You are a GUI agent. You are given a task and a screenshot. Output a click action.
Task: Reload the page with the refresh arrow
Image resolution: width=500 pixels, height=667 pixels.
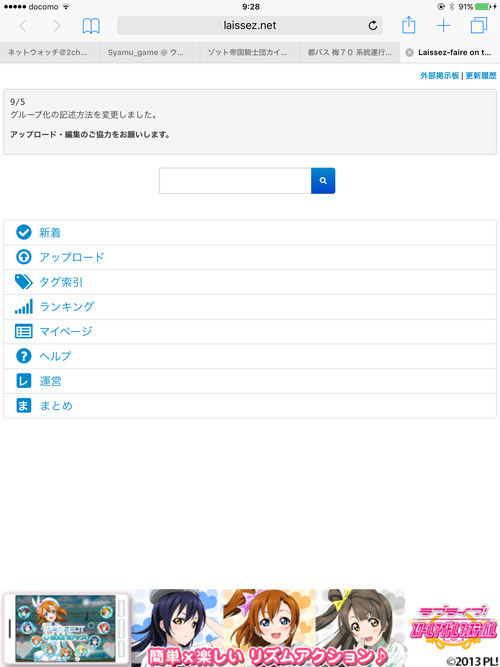point(373,26)
